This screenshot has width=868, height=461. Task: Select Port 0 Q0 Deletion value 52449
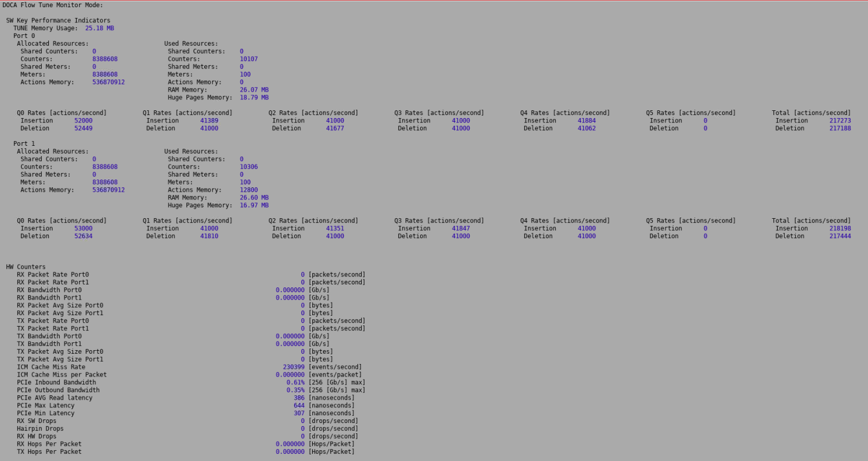83,128
